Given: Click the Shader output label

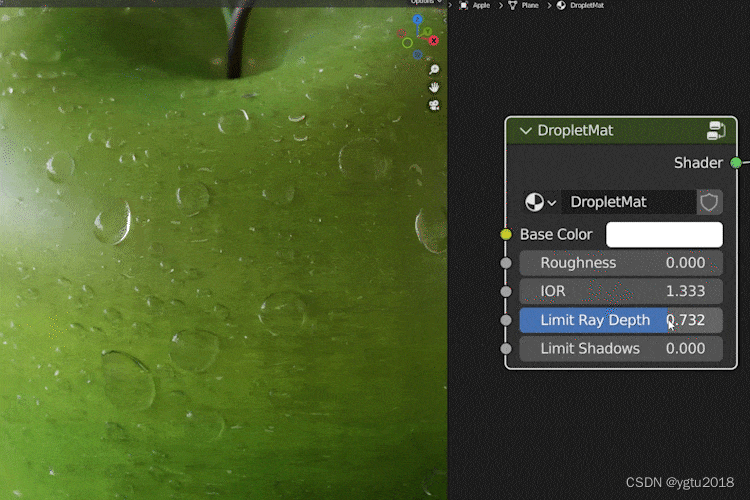Looking at the screenshot, I should 698,163.
